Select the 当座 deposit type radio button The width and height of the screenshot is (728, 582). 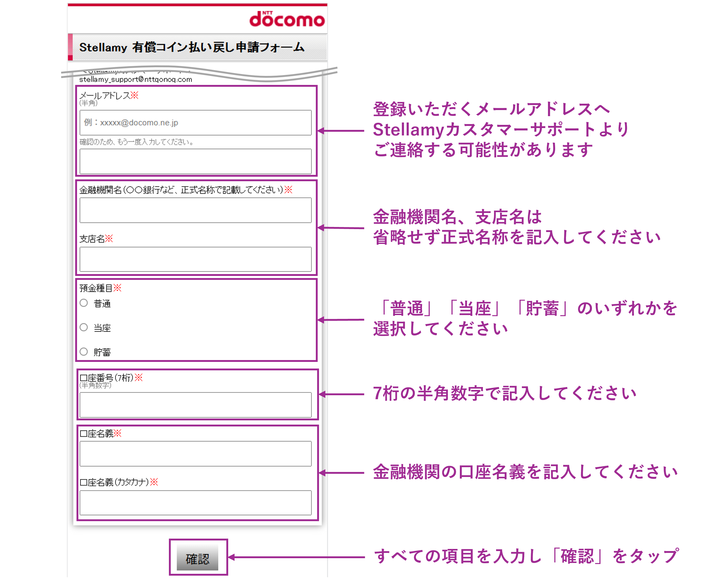coord(84,327)
